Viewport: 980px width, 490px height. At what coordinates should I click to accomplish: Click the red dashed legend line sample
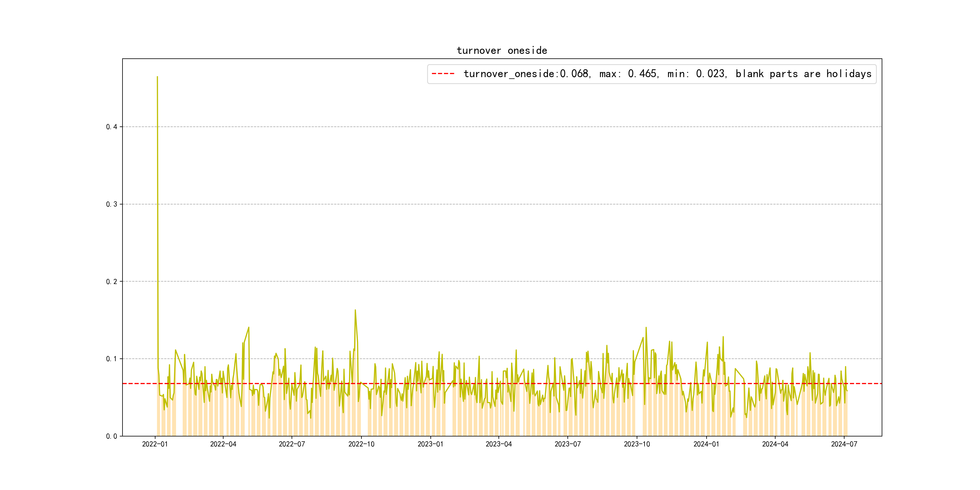(x=443, y=74)
